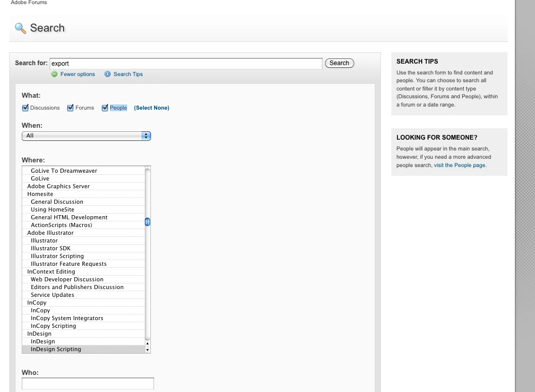Select GoLive To Dreamweaver in Where list
The width and height of the screenshot is (535, 392).
click(x=84, y=171)
